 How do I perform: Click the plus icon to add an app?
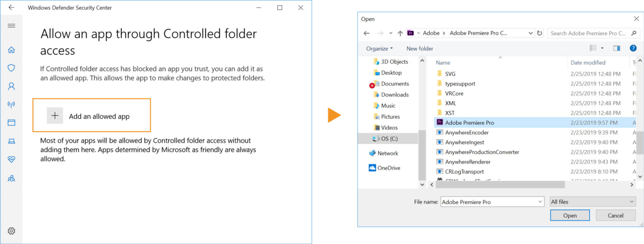55,116
